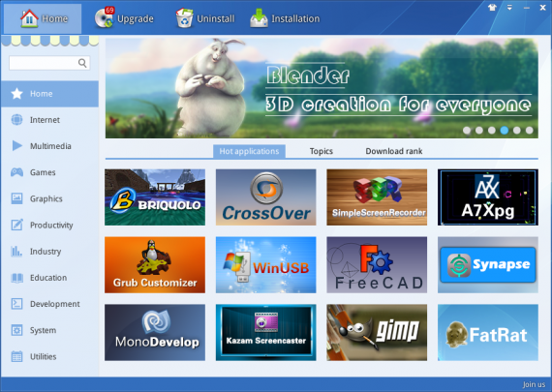The image size is (552, 392).
Task: Open the Industry bar-chart icon category
Action: click(16, 252)
